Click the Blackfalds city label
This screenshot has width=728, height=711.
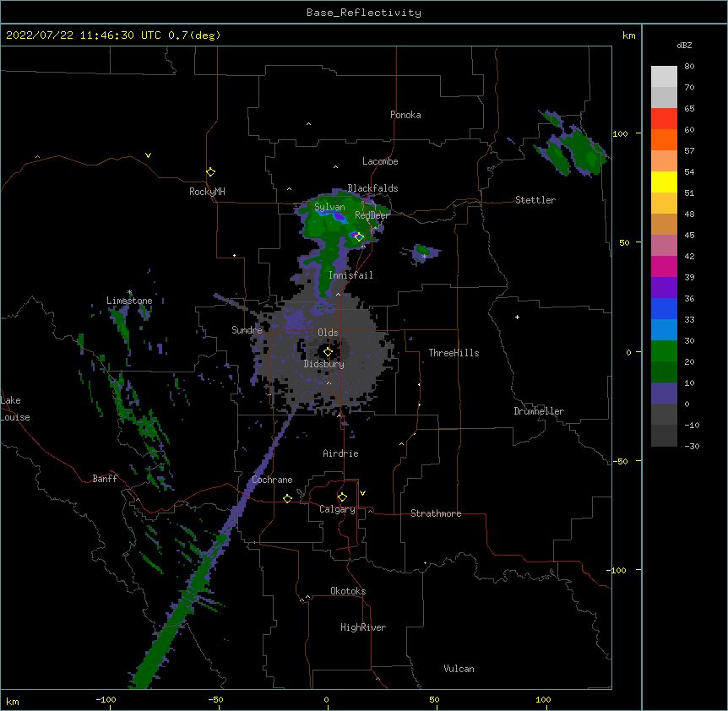point(372,188)
